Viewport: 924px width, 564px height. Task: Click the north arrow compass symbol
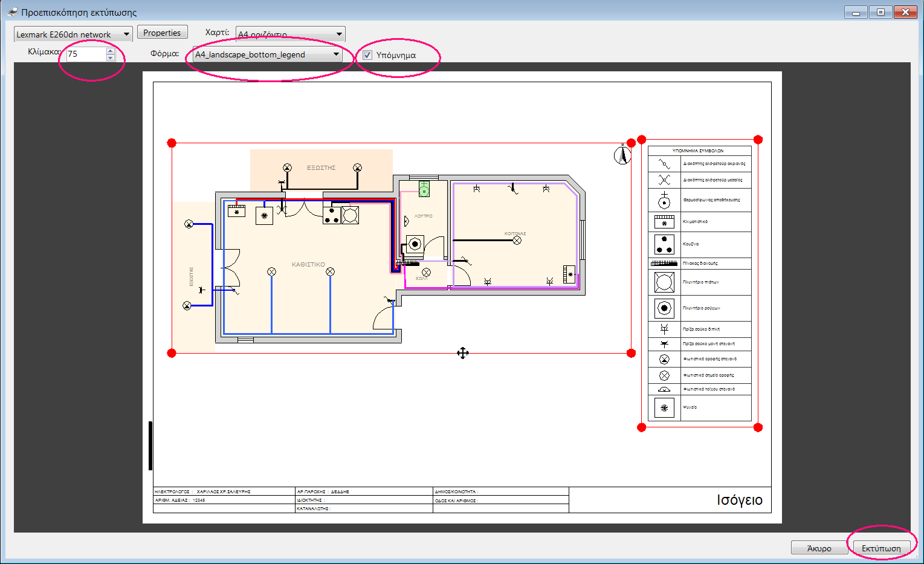pos(622,155)
